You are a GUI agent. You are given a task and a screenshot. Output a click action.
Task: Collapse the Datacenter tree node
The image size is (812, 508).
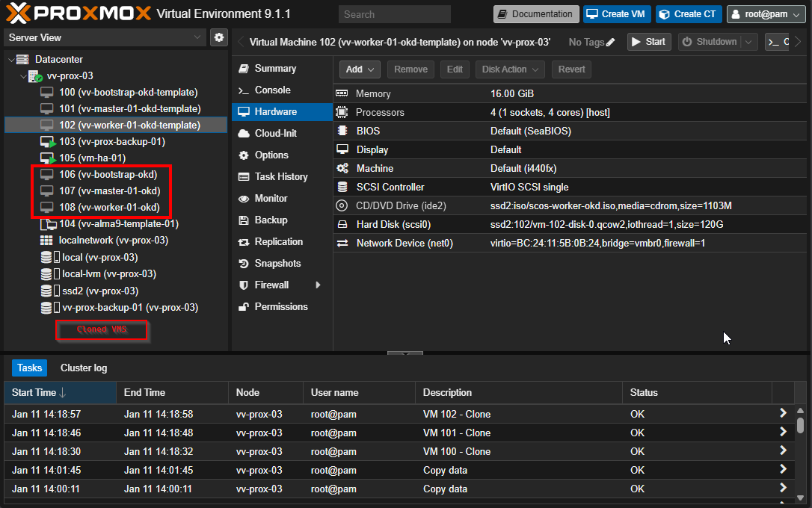[x=10, y=60]
